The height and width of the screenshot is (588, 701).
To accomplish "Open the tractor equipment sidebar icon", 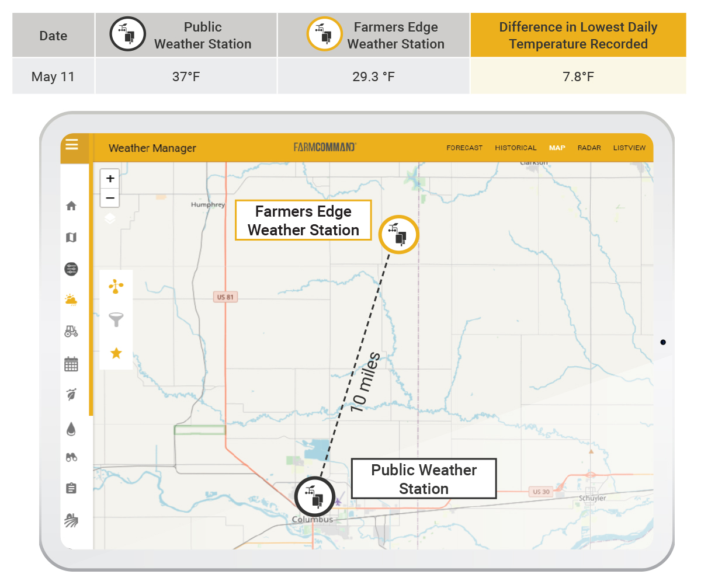I will 71,332.
